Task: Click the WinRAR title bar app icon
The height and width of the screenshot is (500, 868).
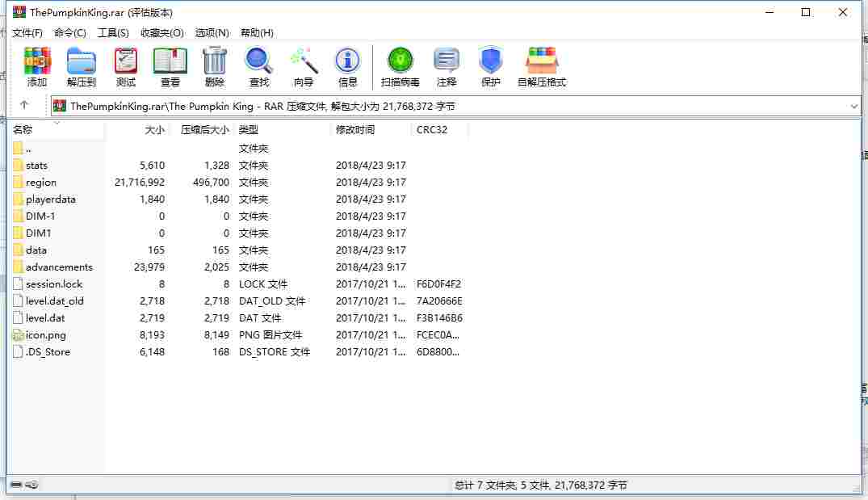Action: 19,11
